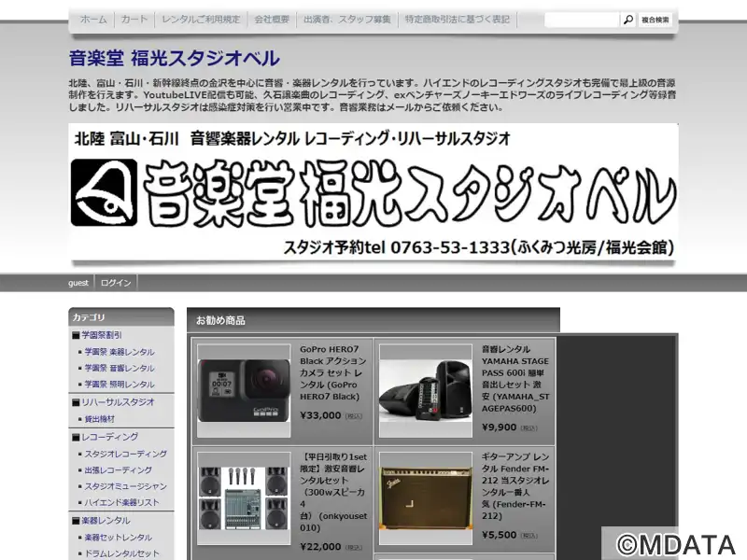Open 出張レコーディング subcategory
Viewport: 747px width, 560px height.
click(119, 470)
